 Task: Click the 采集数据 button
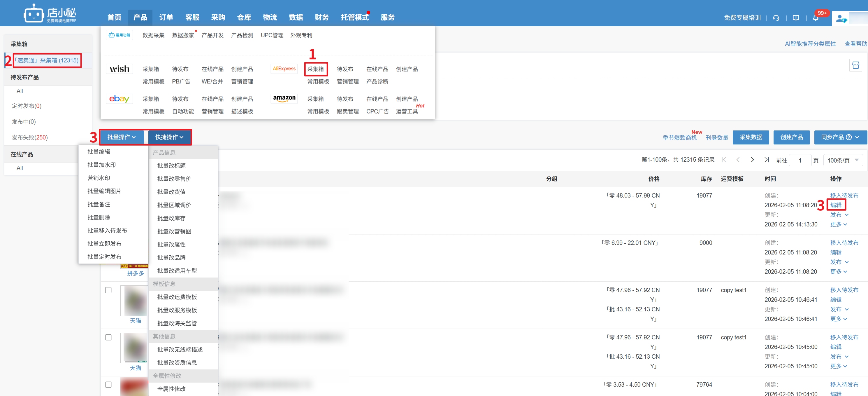point(751,137)
